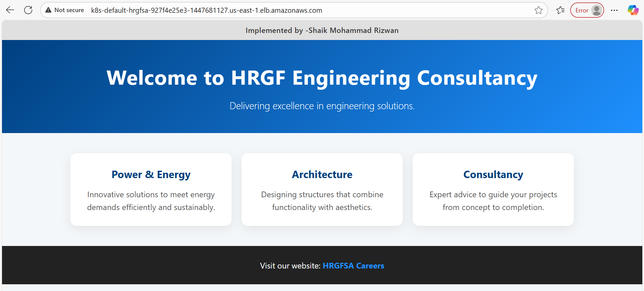Select the Power & Energy card heading
This screenshot has height=291, width=644.
point(151,174)
